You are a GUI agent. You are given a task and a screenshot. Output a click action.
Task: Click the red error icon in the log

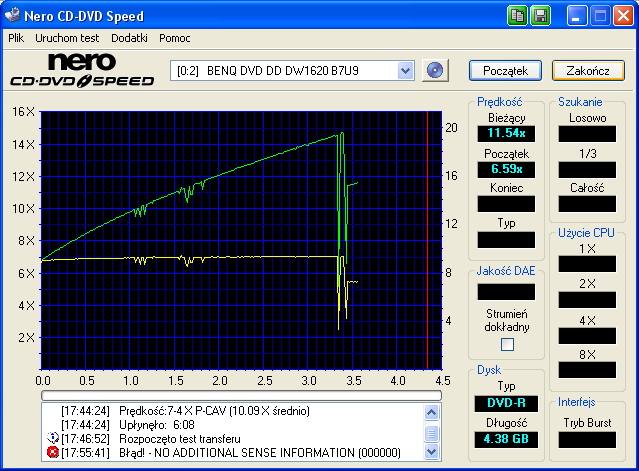(x=53, y=452)
